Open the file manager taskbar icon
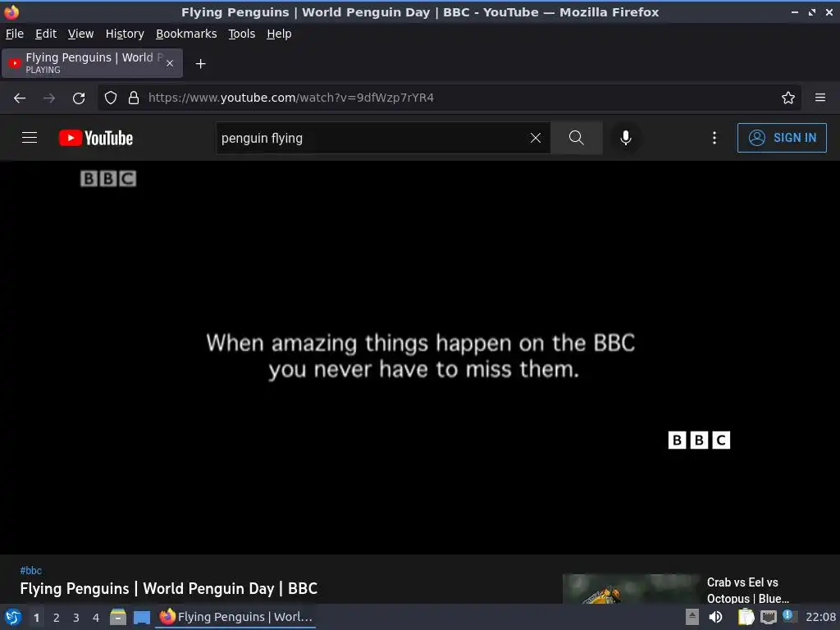 [118, 617]
